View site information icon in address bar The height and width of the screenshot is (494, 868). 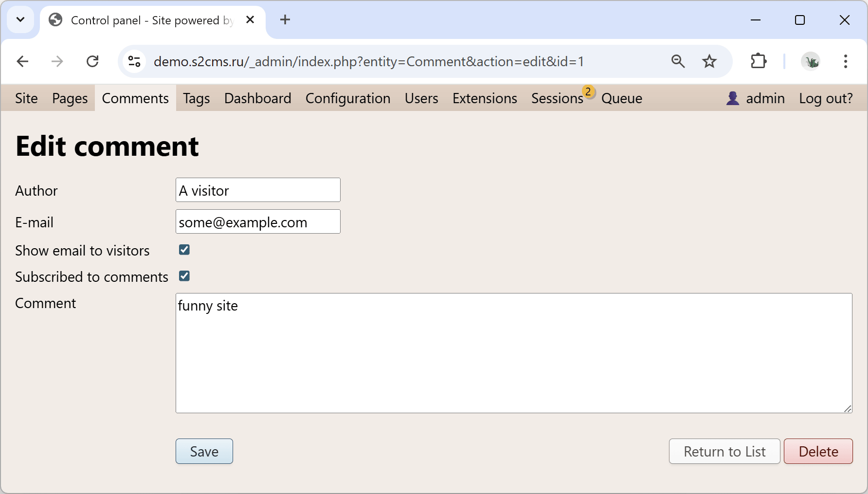pyautogui.click(x=134, y=61)
